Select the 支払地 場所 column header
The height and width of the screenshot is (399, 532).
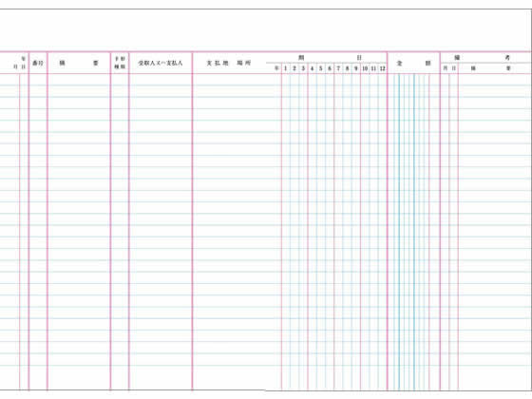(229, 63)
